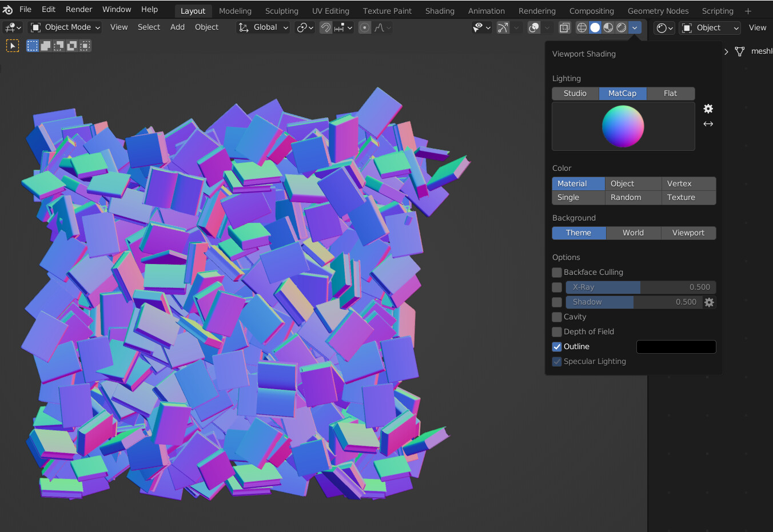Toggle X-Ray view icon in header
Screen dimensions: 773x532
564,27
